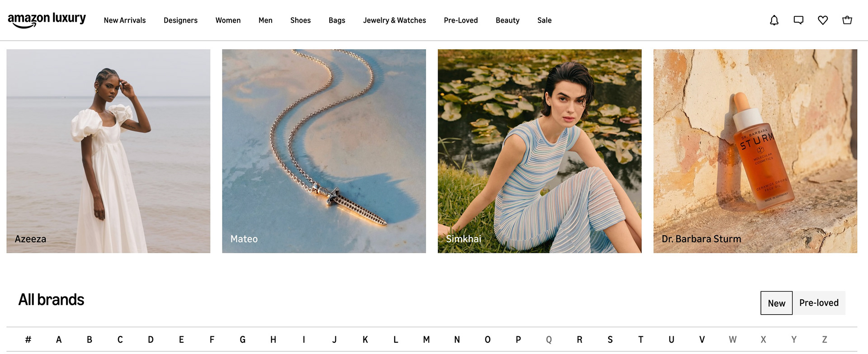Click the greyed-out letter Z

point(825,340)
